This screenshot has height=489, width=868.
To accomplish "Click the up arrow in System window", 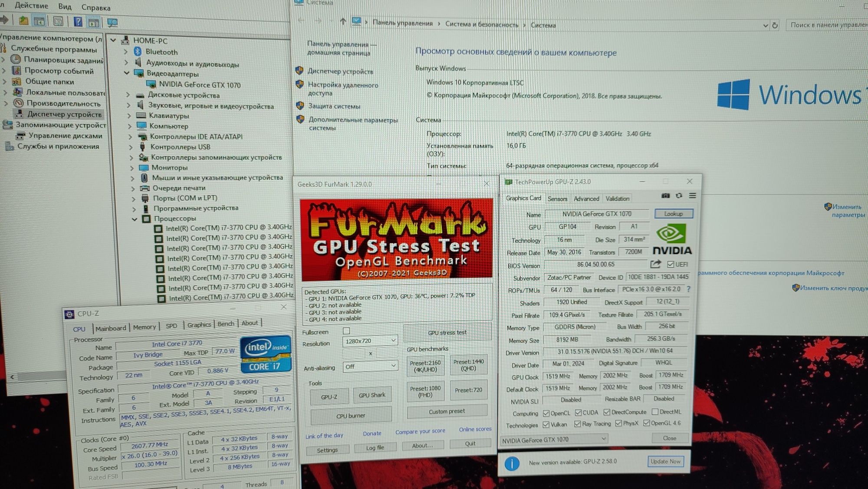I will [343, 21].
